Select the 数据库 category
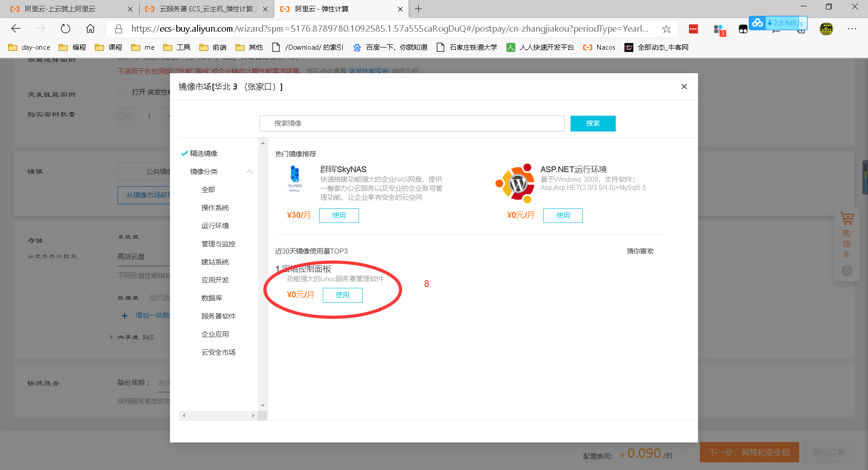The width and height of the screenshot is (868, 470). [x=212, y=298]
